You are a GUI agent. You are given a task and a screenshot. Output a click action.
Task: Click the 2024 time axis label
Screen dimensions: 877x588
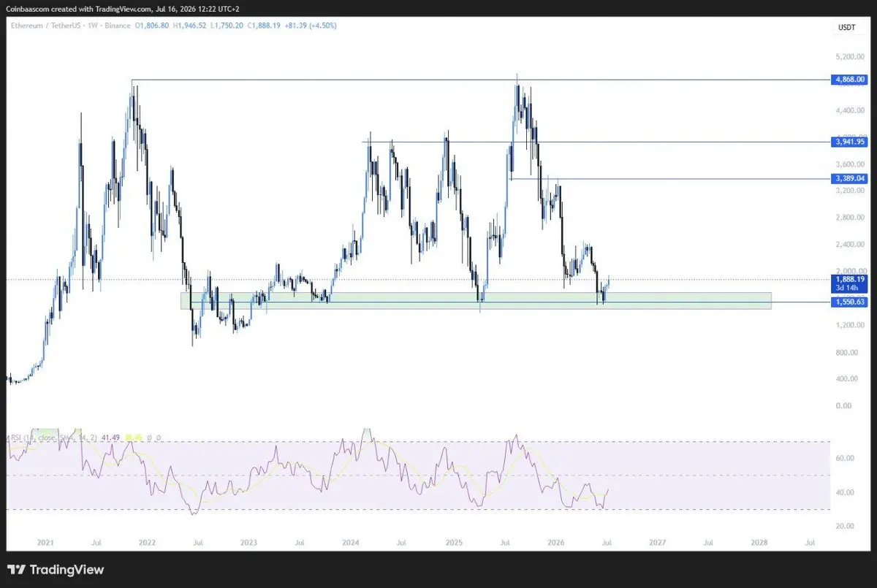[351, 543]
